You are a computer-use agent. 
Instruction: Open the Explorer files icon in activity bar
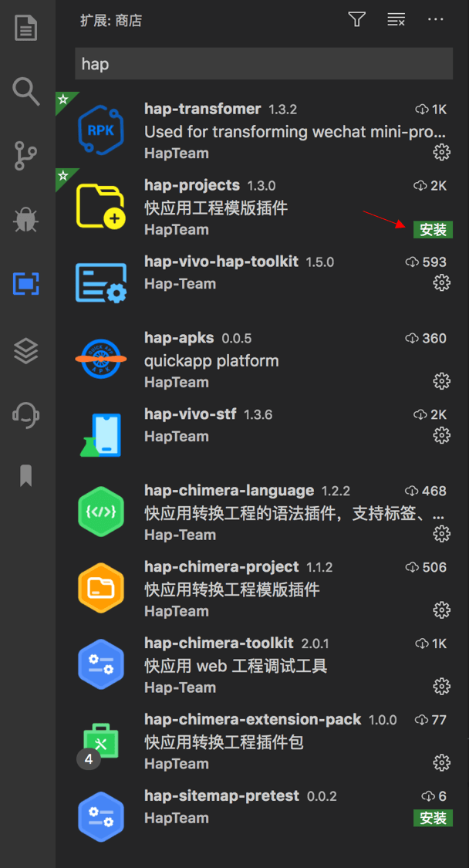(26, 29)
